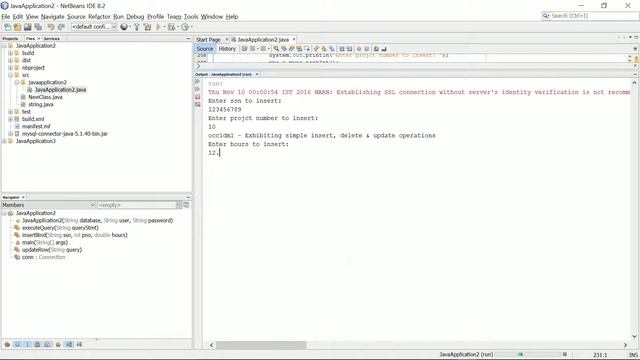
Task: Click the run progress bar in status bar
Action: pyautogui.click(x=529, y=354)
